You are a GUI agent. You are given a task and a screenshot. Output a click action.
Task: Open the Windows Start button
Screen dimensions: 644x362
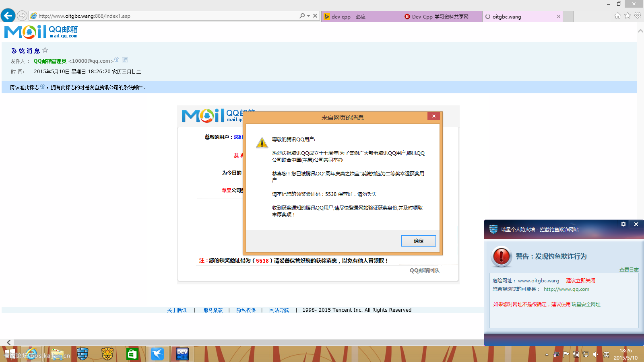9,354
